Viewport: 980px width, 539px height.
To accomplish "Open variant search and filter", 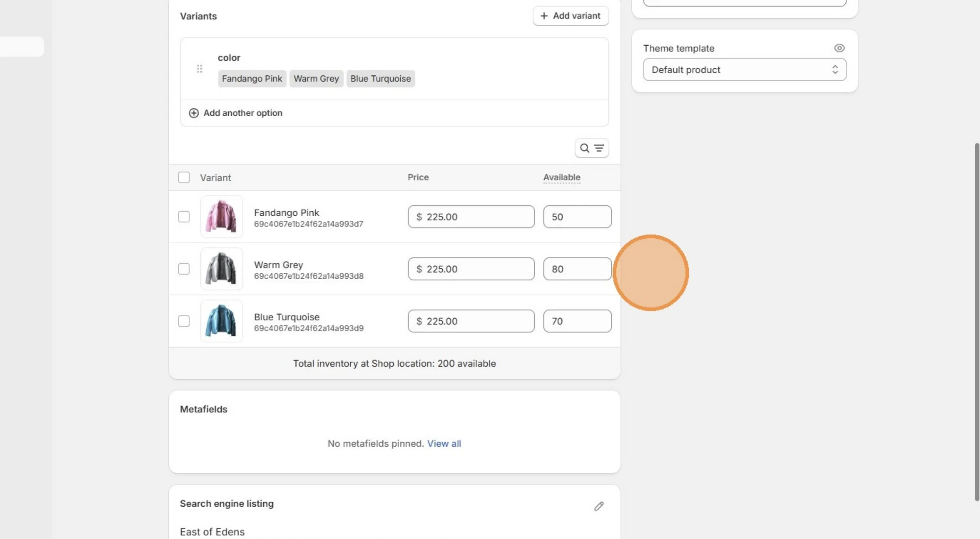I will point(592,148).
